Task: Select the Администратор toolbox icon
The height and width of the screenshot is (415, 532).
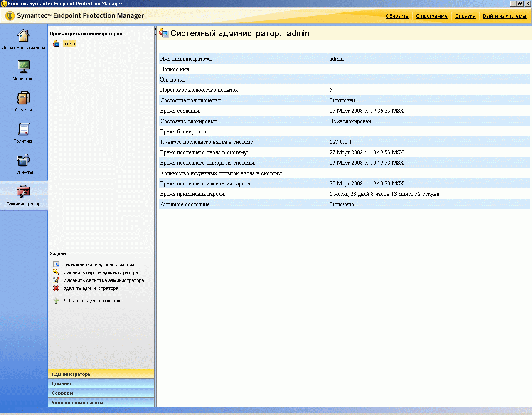Action: (x=23, y=191)
